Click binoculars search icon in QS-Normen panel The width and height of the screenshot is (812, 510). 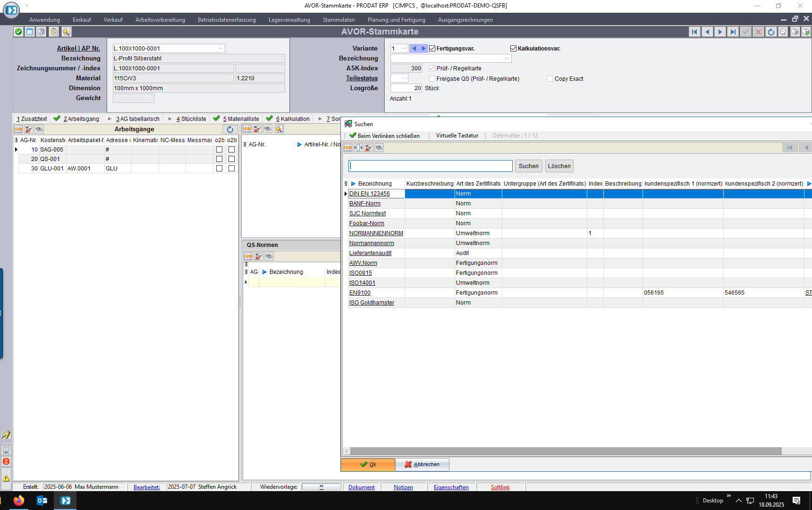click(269, 256)
